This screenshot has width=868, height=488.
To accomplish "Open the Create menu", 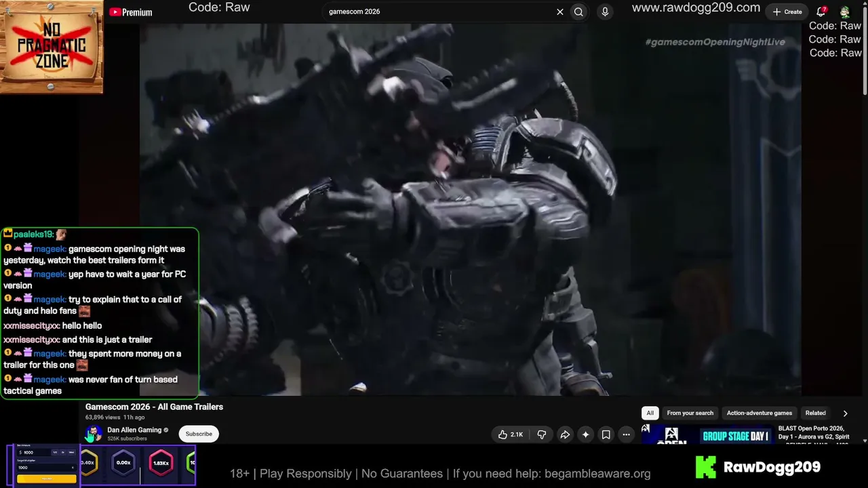I will point(787,12).
